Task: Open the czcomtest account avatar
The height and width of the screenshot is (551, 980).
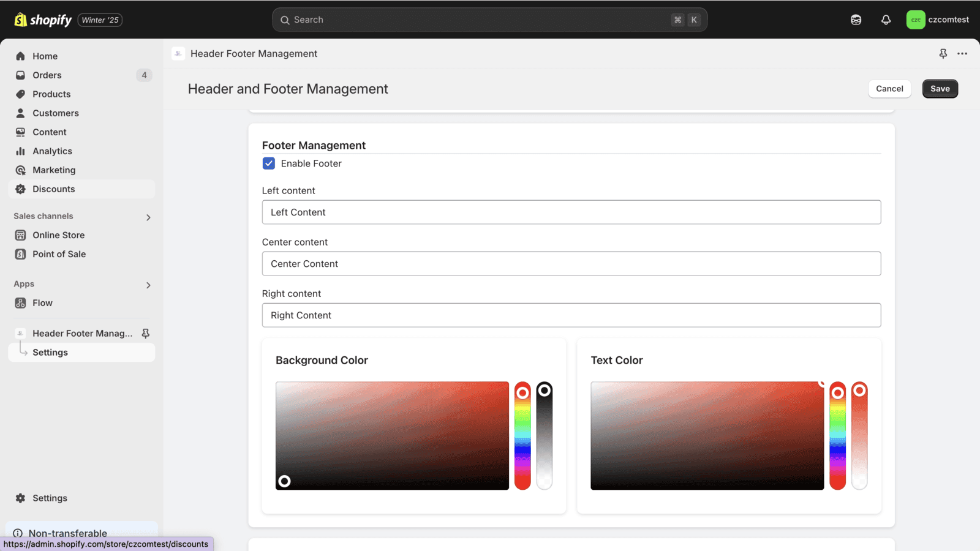Action: pos(915,20)
